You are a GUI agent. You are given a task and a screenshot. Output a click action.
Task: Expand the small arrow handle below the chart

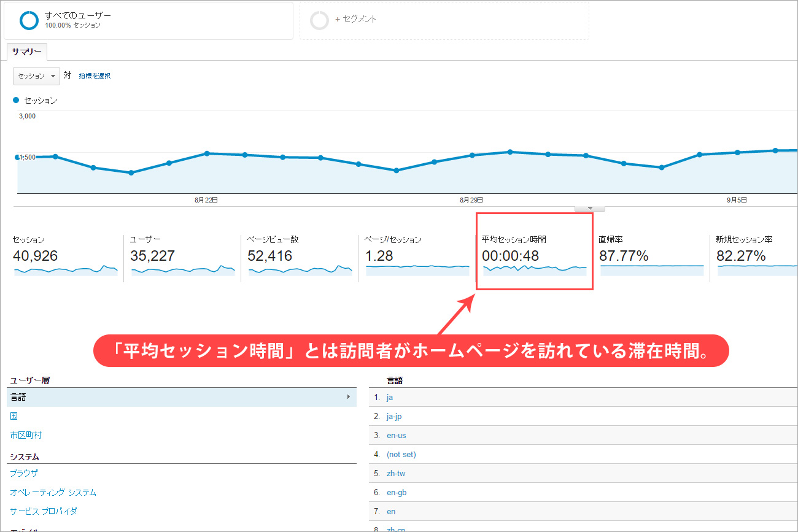point(590,209)
